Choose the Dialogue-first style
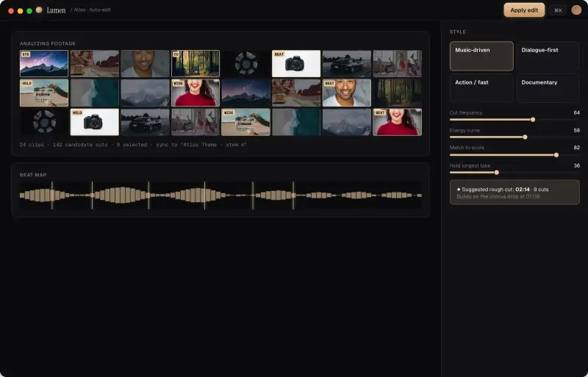Viewport: 588px width, 377px height. coord(548,56)
